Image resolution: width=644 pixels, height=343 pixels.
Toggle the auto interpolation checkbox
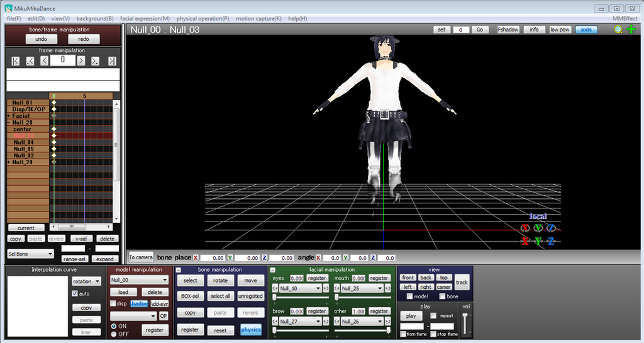coord(75,293)
